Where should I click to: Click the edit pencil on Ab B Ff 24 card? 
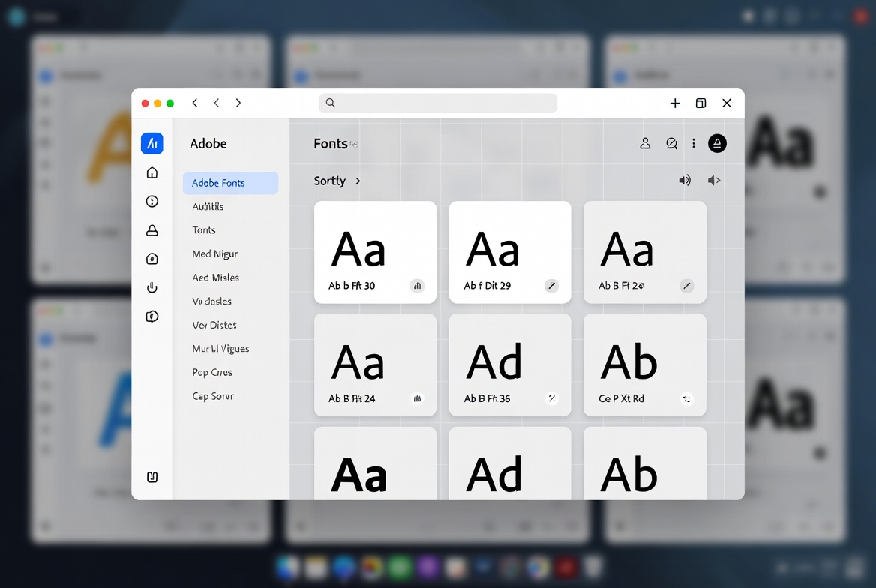click(686, 286)
